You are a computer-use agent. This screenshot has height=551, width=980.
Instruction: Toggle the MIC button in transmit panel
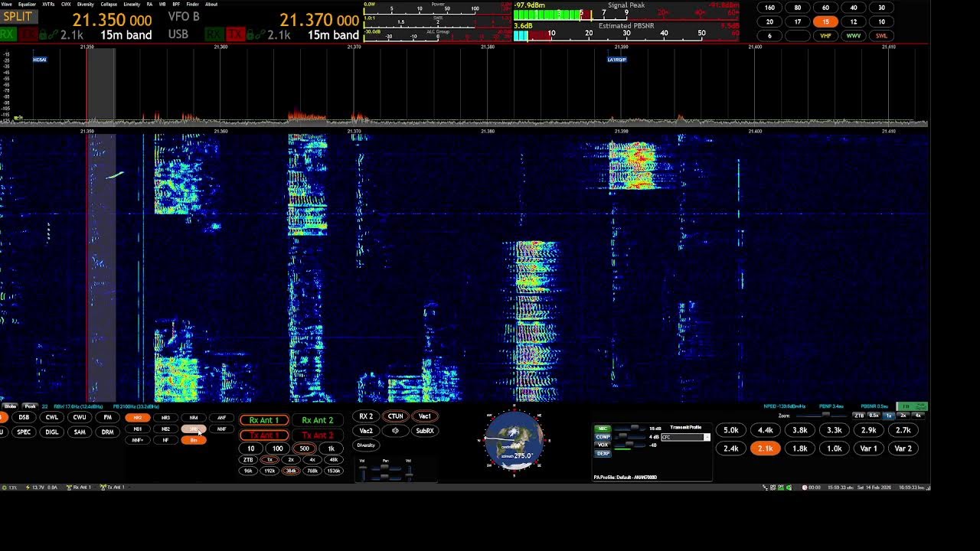click(603, 429)
